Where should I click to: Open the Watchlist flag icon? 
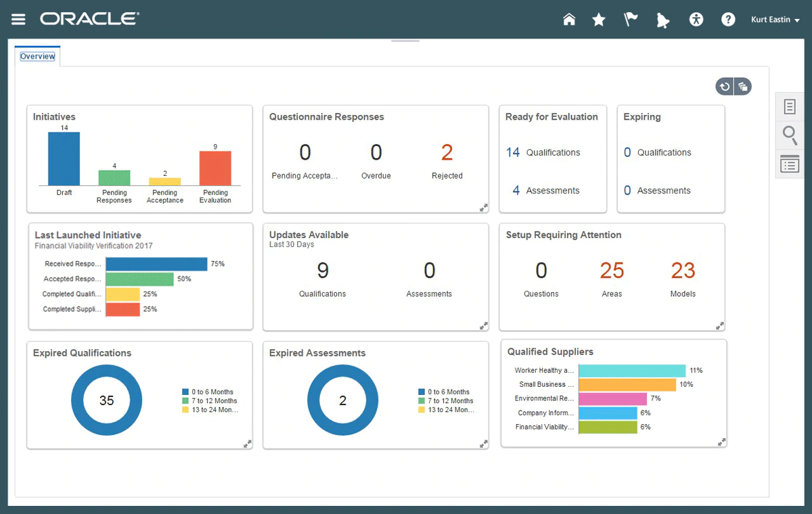[631, 20]
